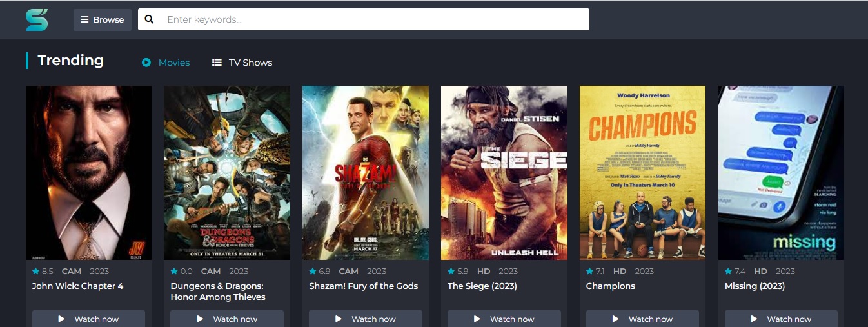The image size is (868, 327).
Task: Watch now under The Siege (2023)
Action: pos(504,319)
